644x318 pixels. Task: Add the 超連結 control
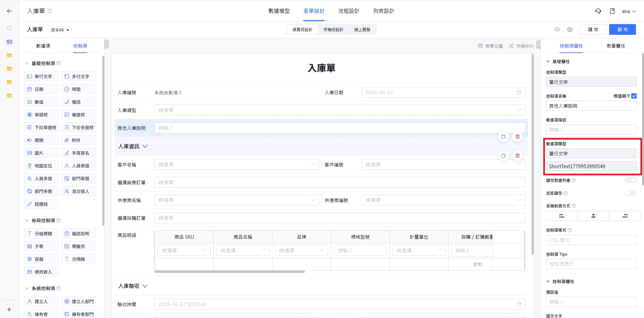click(41, 204)
